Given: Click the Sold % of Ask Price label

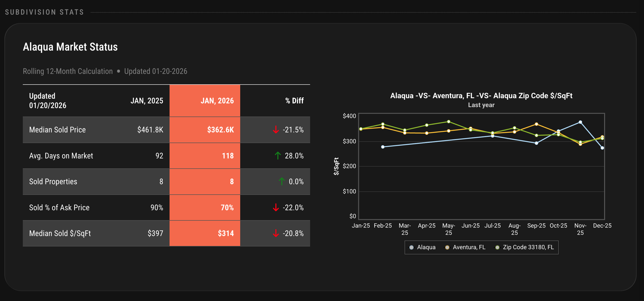Looking at the screenshot, I should pos(59,208).
